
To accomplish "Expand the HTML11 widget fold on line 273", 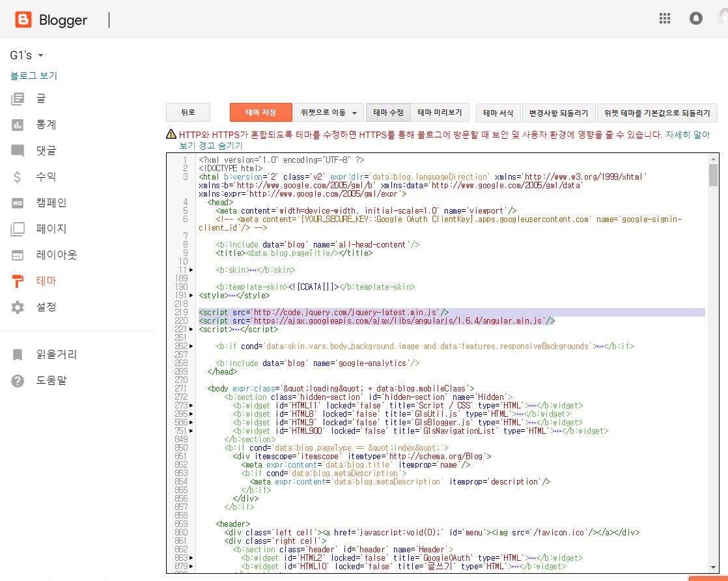I will pos(191,405).
